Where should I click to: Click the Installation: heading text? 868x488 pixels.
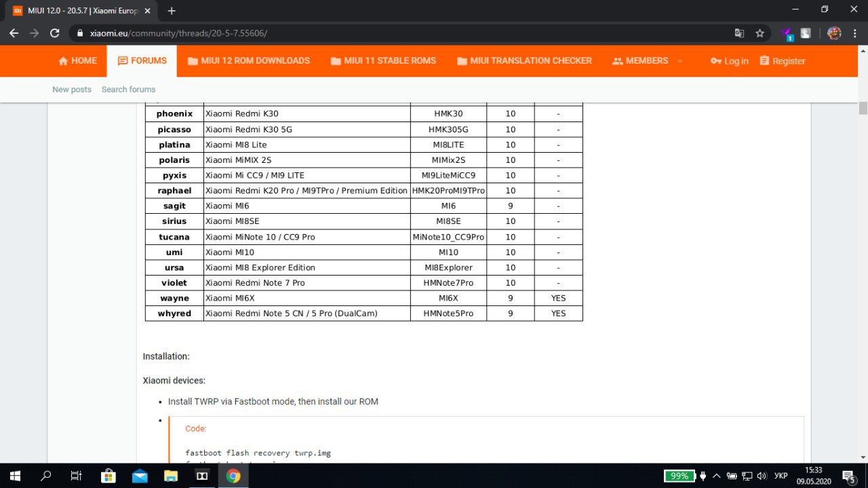click(166, 356)
